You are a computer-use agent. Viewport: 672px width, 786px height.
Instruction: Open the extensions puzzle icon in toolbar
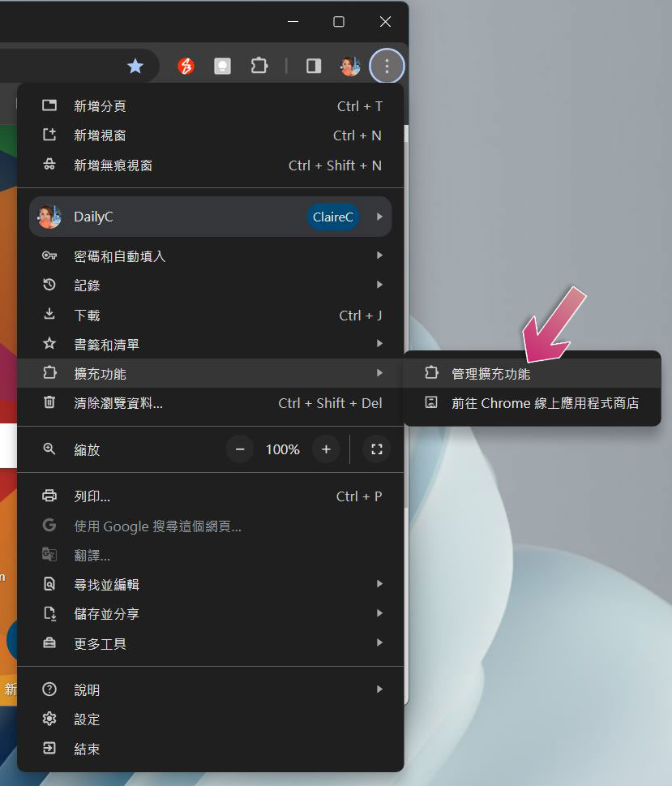coord(259,67)
